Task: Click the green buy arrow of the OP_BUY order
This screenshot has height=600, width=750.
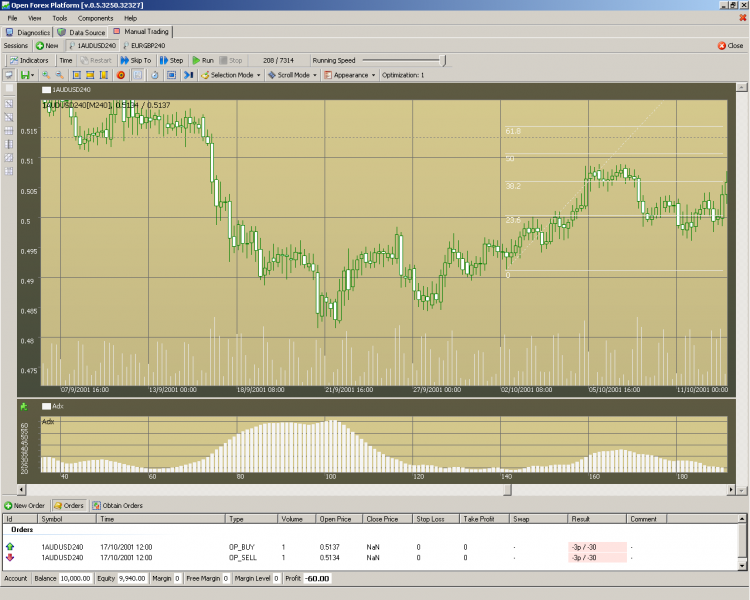Action: 10,546
